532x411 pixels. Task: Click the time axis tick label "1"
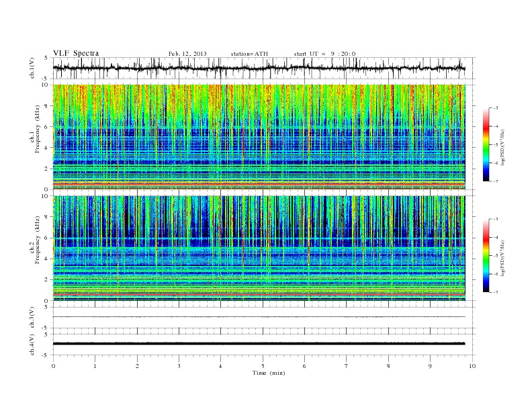click(x=95, y=366)
